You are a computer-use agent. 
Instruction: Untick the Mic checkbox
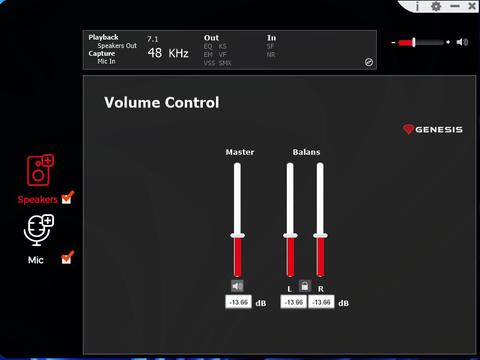pyautogui.click(x=67, y=258)
